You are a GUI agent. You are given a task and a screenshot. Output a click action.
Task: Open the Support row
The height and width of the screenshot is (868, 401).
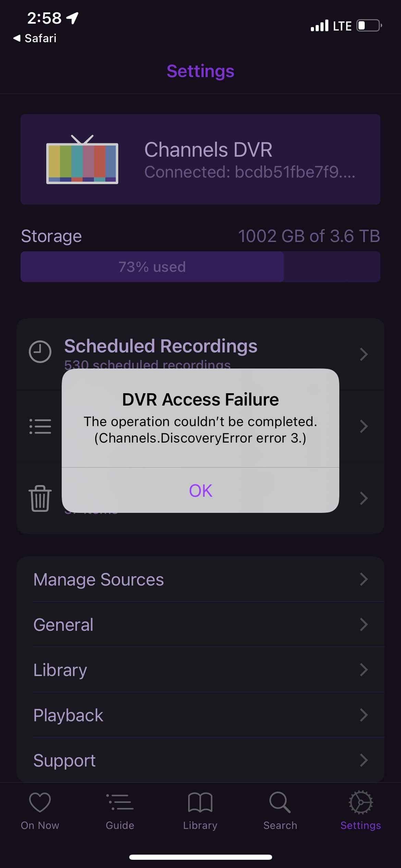tap(200, 760)
